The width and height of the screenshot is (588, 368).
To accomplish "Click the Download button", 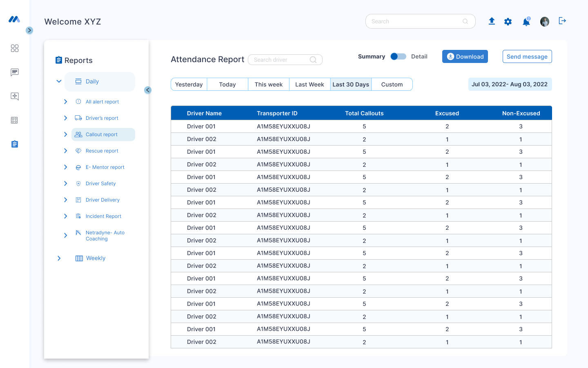I will pyautogui.click(x=465, y=57).
